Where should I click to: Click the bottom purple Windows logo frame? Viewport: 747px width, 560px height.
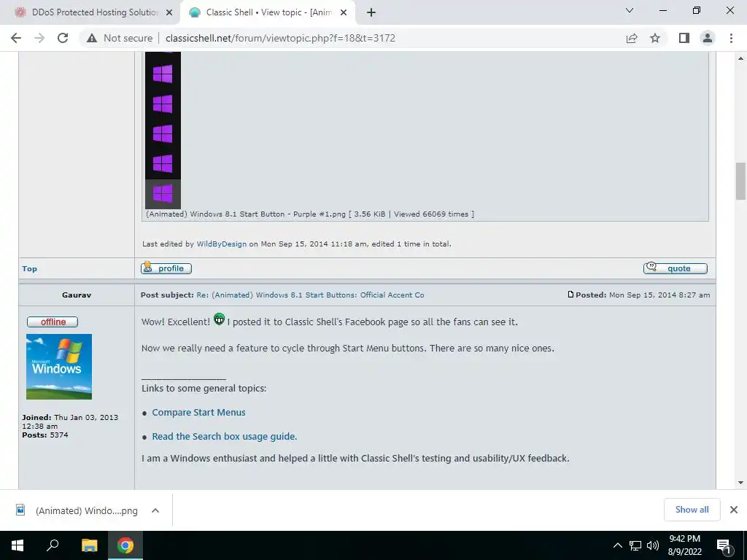pos(163,194)
